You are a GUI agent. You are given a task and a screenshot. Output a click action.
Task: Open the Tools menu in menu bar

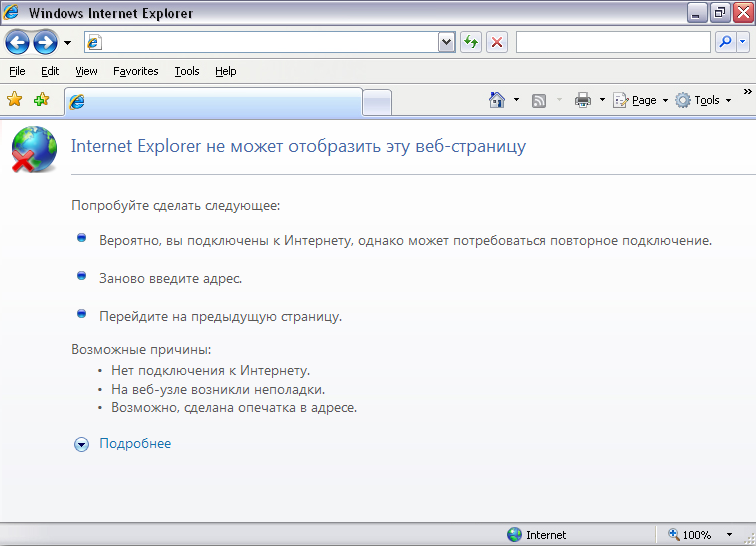click(187, 71)
